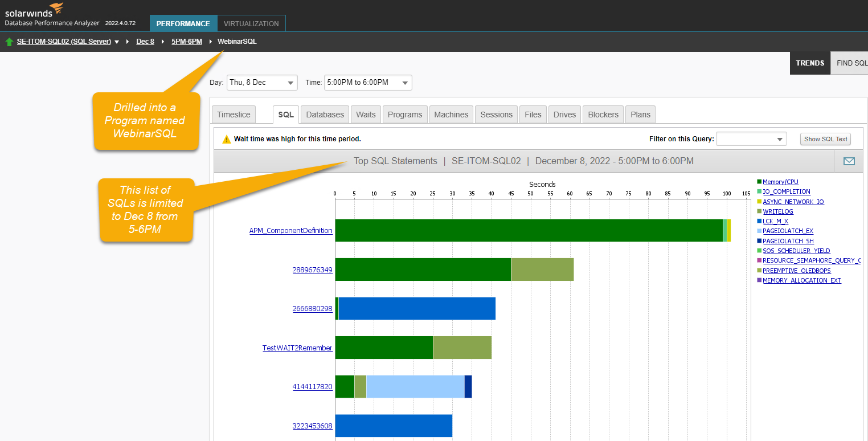Click the blue LCK_M_X bar of 3223453608
Screen dimensions: 868x441
pos(394,426)
